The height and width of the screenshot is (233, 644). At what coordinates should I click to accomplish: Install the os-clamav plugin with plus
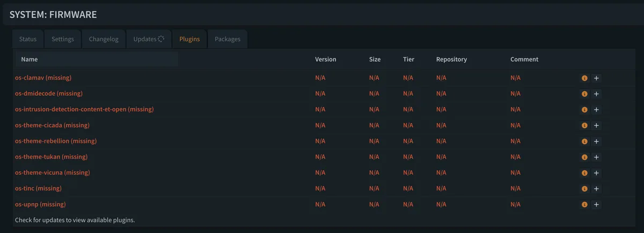[x=596, y=78]
